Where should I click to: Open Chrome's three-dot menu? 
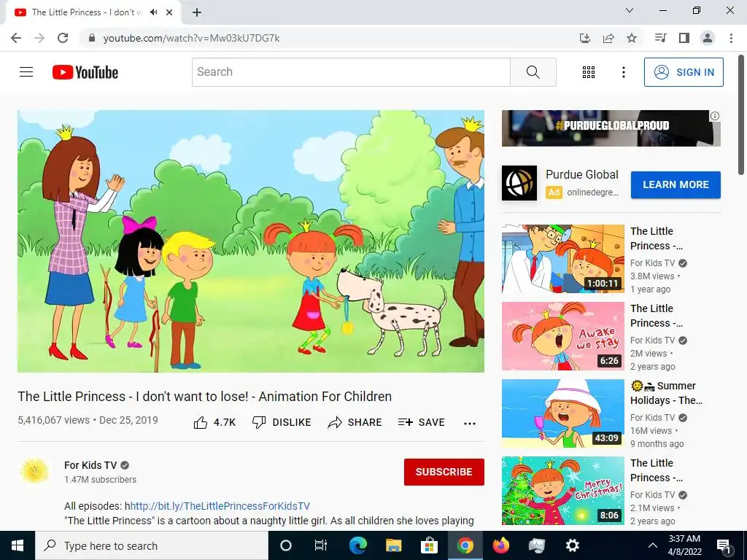coord(731,38)
